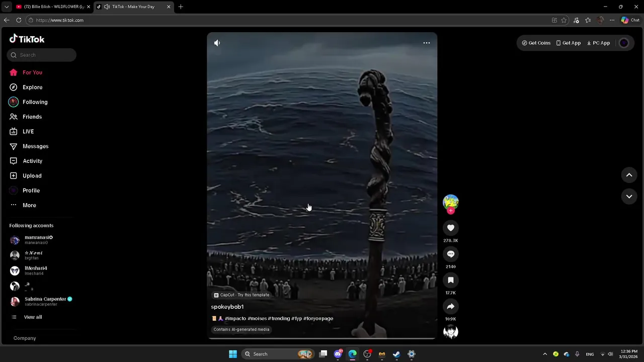Add this page to favorites with the star
Viewport: 644px width, 362px height.
pos(564,20)
